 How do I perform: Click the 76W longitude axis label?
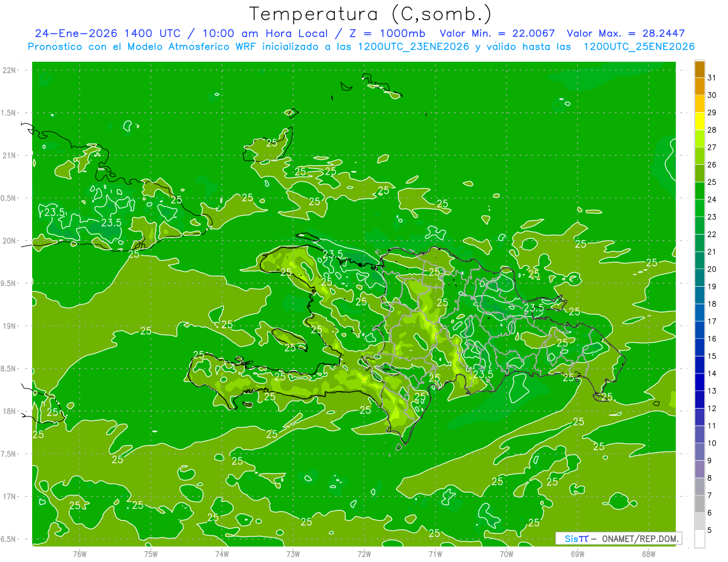[79, 554]
